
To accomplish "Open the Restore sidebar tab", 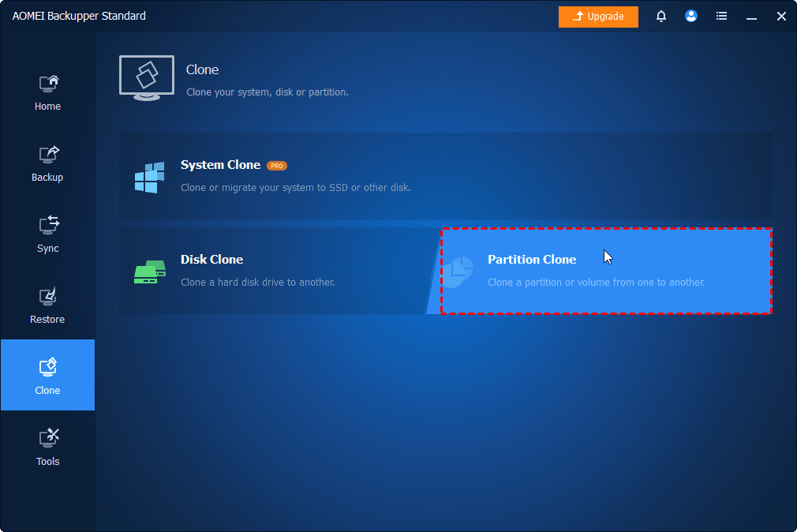I will coord(48,305).
